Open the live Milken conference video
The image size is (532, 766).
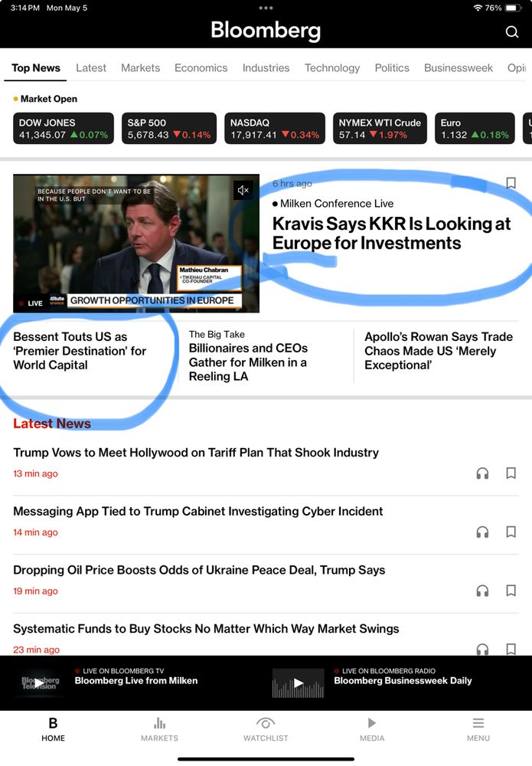click(136, 244)
